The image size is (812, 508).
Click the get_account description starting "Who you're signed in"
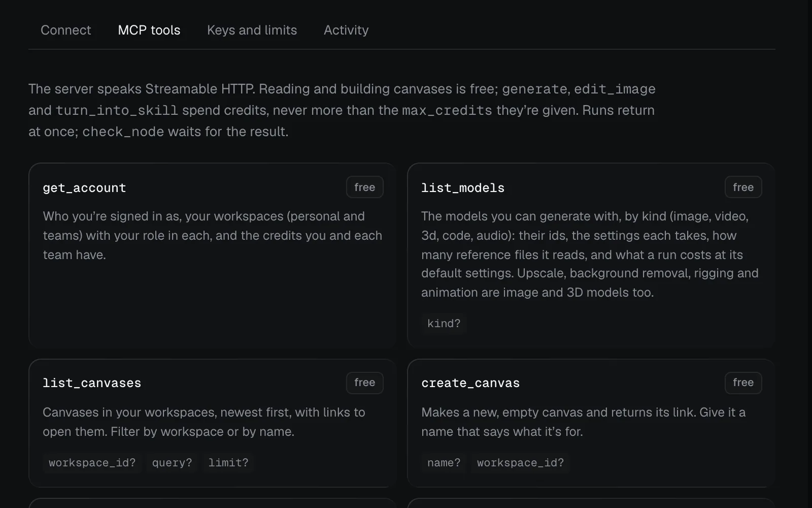213,235
